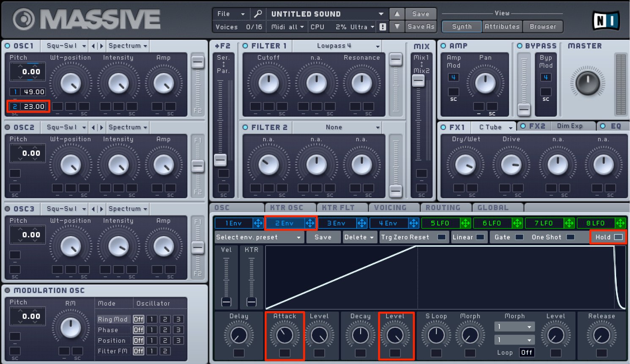Screen dimensions: 630x364
Task: Click the Mix1/Mix2 fader handle
Action: [418, 81]
